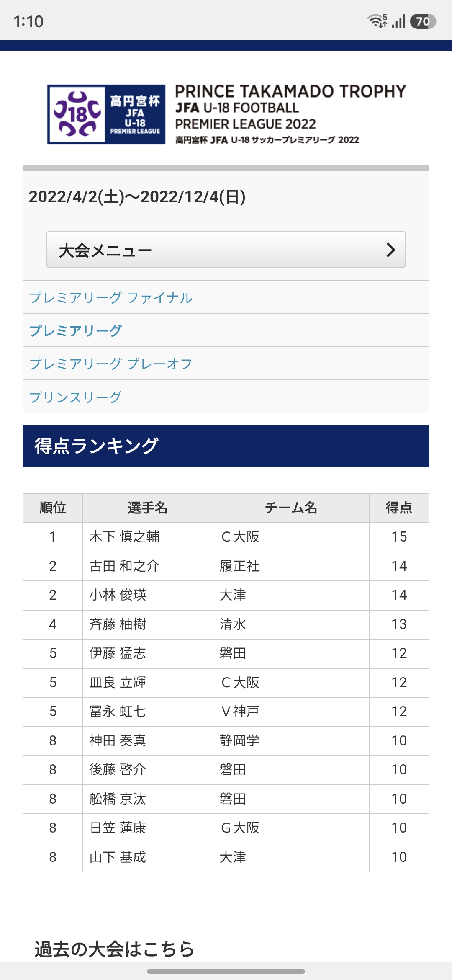
Task: Expand the 大会メニュー dropdown
Action: click(226, 250)
